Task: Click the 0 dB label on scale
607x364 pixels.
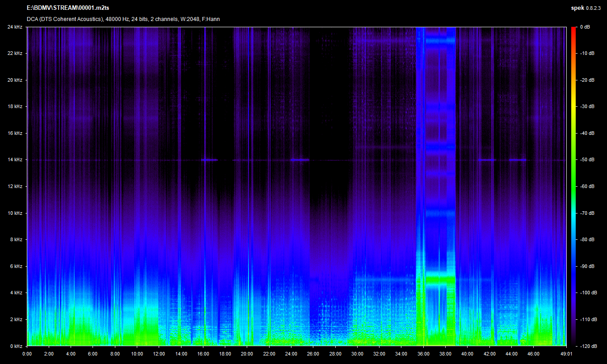Action: [x=585, y=27]
